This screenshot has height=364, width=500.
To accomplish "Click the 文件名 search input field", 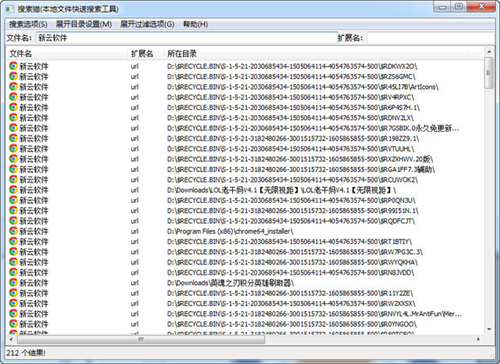I will pos(186,38).
